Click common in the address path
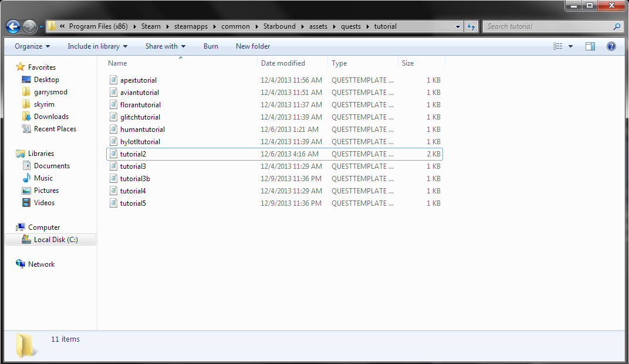This screenshot has height=364, width=629. click(235, 26)
